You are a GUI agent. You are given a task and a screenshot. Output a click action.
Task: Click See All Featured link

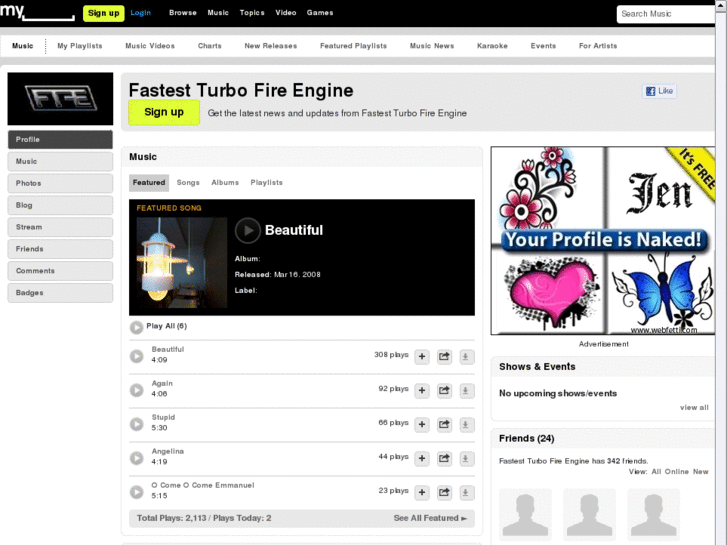430,518
